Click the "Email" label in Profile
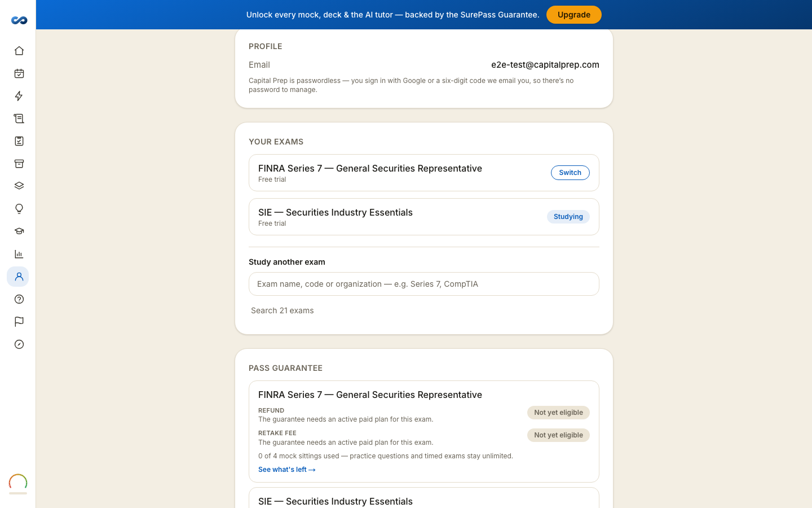The image size is (812, 508). (259, 65)
